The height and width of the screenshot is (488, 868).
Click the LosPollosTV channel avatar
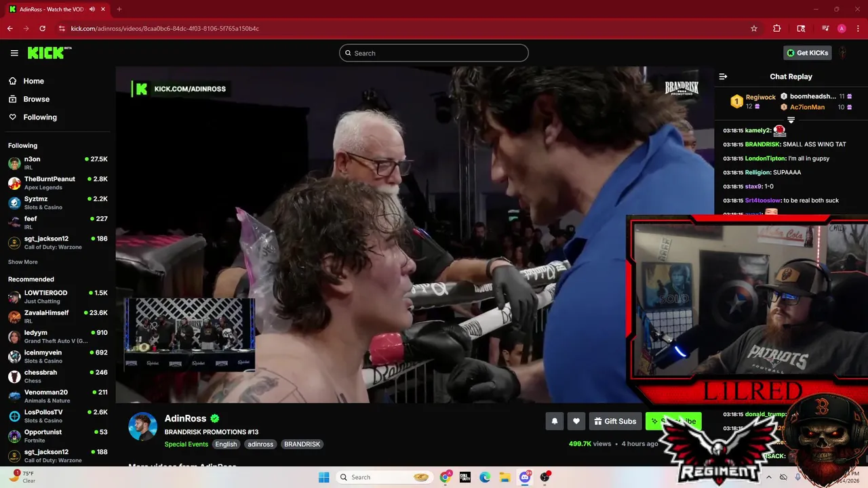14,416
